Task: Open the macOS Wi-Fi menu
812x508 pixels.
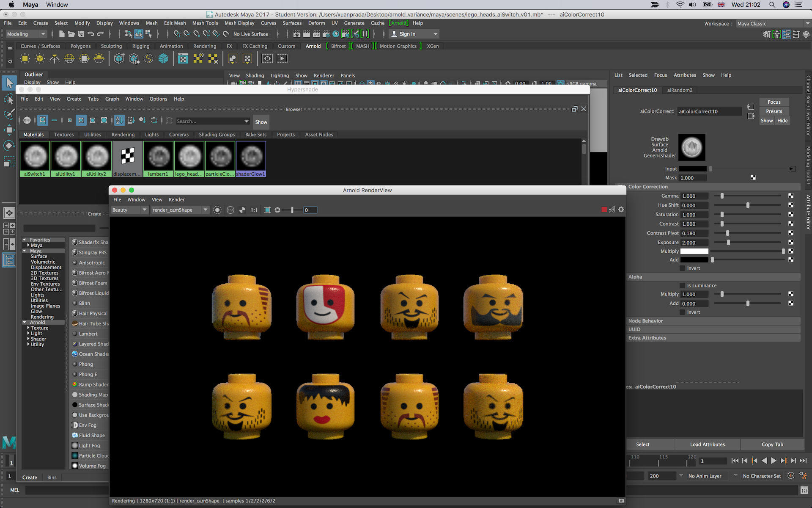Action: [680, 5]
